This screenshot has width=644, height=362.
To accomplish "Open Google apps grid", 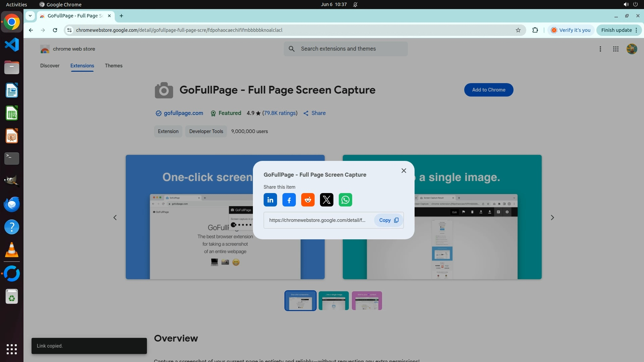I will coord(615,49).
